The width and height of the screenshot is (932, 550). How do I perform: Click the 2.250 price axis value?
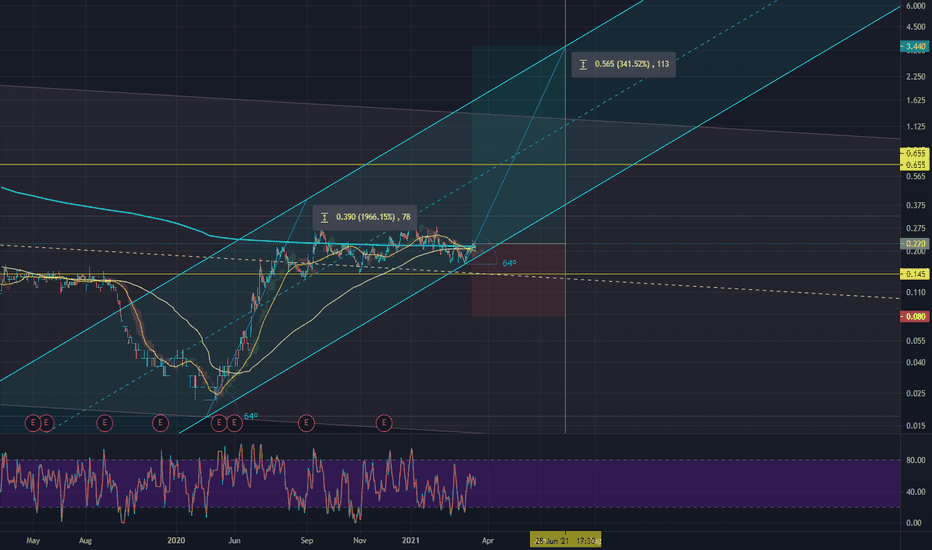coord(916,77)
